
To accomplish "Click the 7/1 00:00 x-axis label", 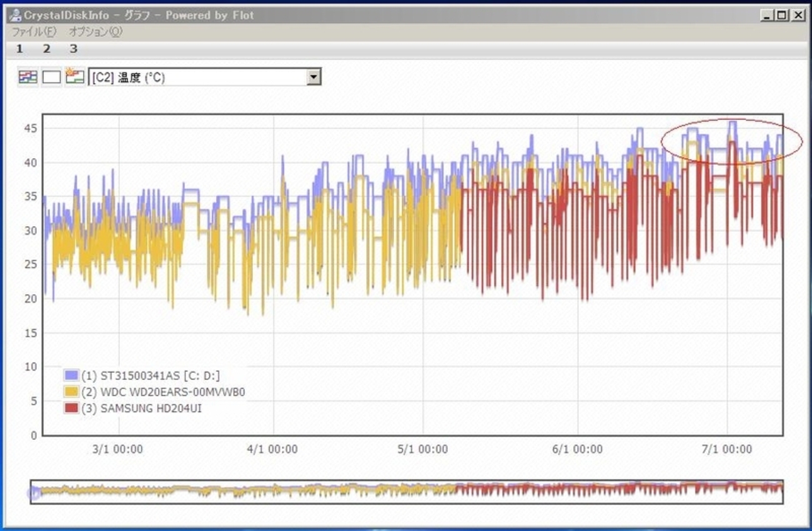I will [x=727, y=449].
